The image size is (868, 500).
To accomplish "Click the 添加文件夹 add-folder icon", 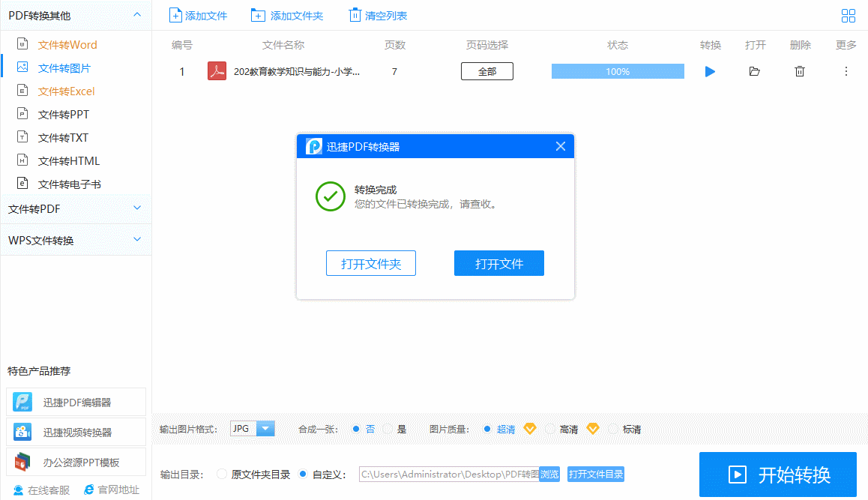I will click(x=260, y=14).
